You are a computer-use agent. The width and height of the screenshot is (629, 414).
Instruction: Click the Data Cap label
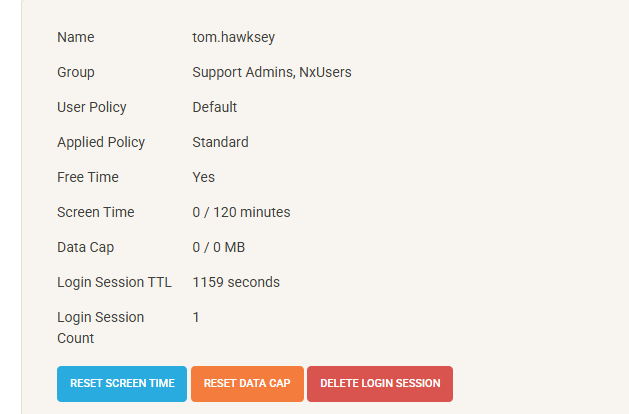[x=86, y=247]
